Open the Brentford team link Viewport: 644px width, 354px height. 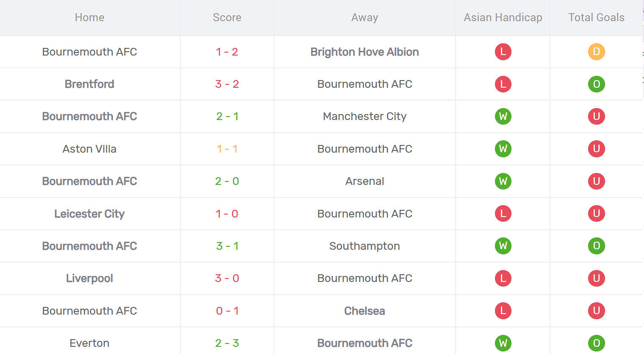89,84
